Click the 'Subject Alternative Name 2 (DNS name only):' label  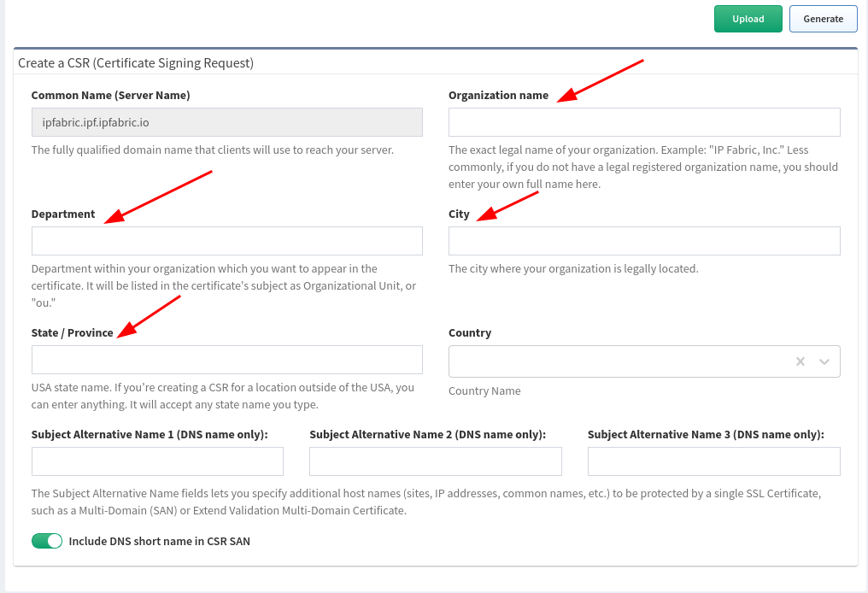point(427,435)
